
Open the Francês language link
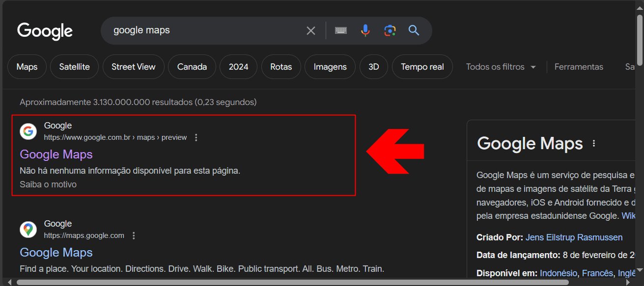point(598,273)
